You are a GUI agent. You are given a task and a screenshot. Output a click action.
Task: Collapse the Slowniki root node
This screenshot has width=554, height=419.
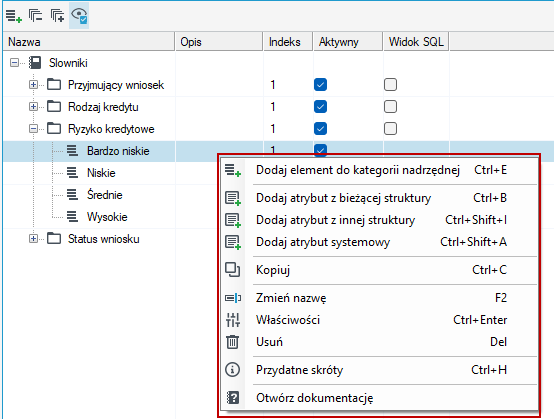click(x=14, y=63)
